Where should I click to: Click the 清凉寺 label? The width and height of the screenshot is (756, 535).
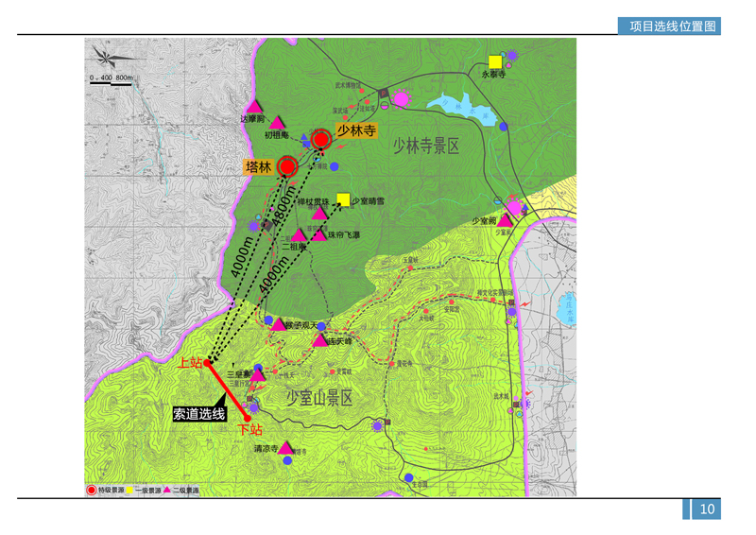point(266,449)
